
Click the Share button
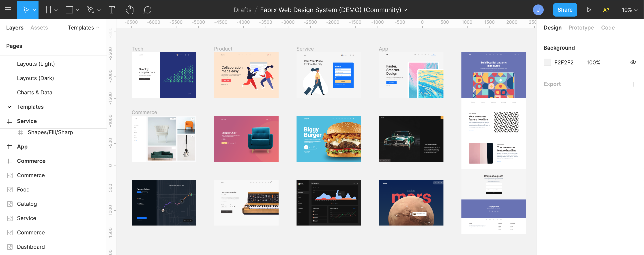tap(565, 10)
